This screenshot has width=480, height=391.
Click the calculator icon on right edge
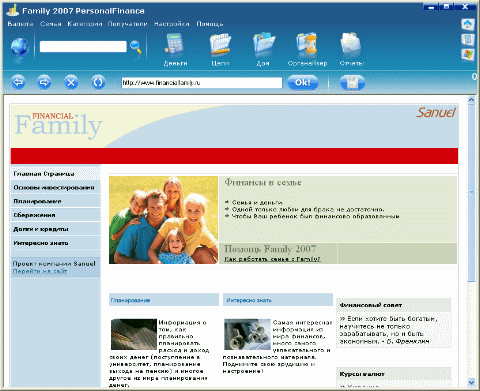click(467, 39)
